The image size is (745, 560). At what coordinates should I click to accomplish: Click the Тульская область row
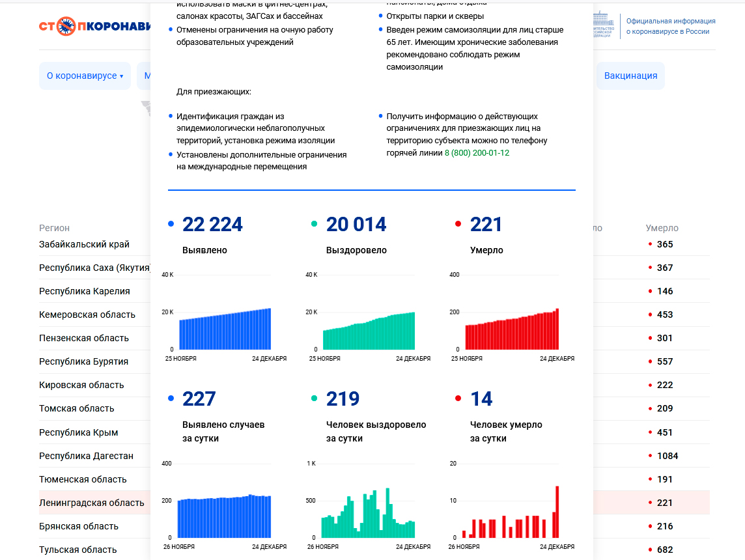tap(77, 550)
